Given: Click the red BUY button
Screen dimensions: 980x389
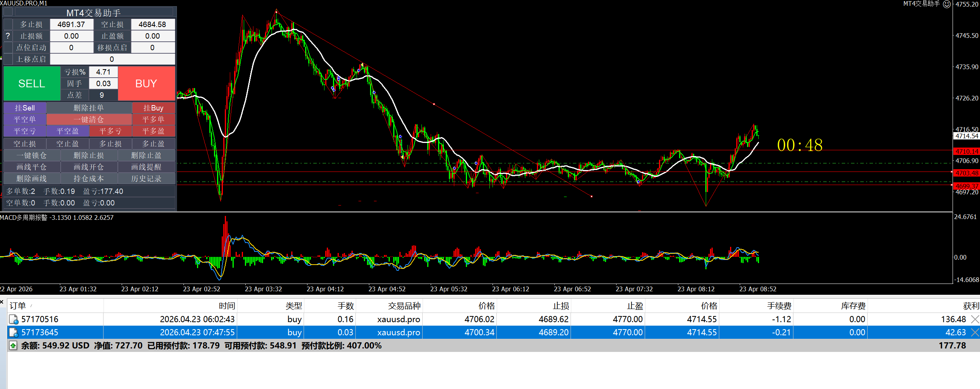Looking at the screenshot, I should 146,83.
